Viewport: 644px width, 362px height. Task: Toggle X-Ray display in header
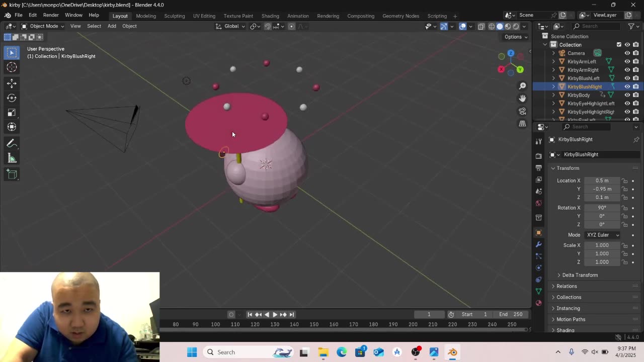[x=481, y=26]
